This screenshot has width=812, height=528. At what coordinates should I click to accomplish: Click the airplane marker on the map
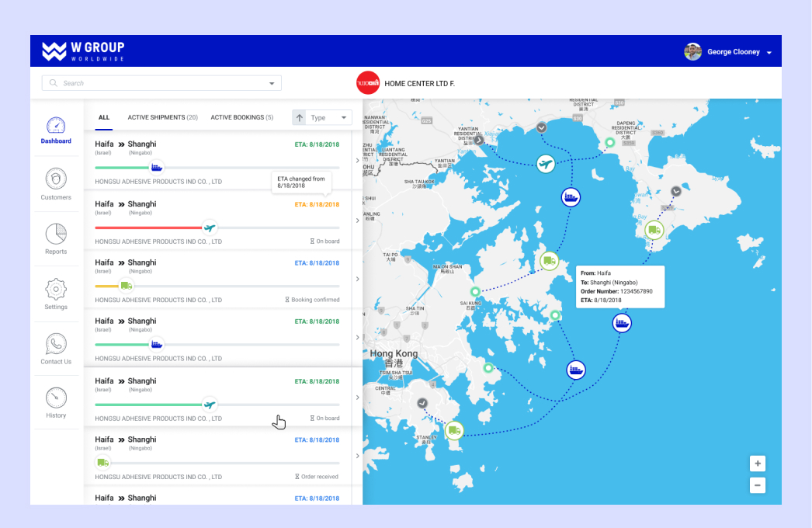coord(545,165)
